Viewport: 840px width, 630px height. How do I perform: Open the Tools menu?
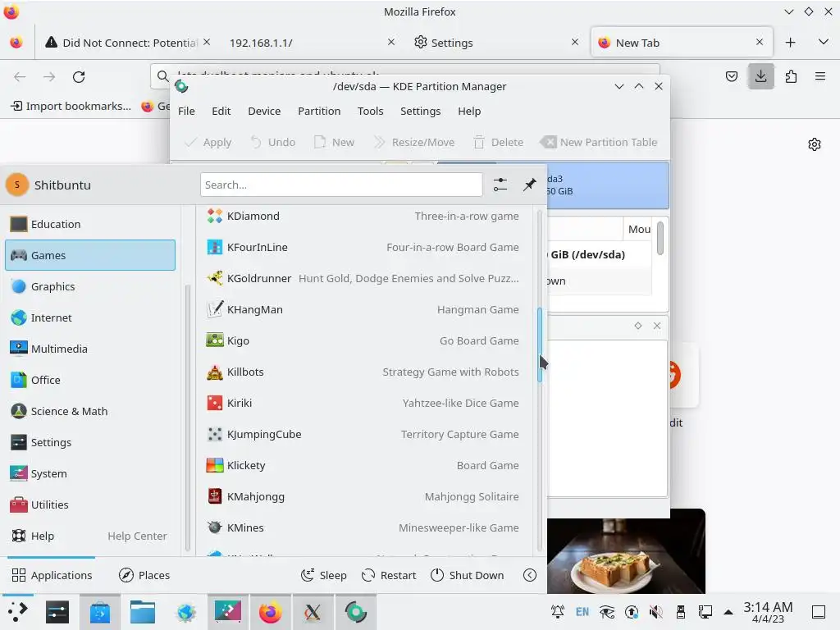pos(370,111)
